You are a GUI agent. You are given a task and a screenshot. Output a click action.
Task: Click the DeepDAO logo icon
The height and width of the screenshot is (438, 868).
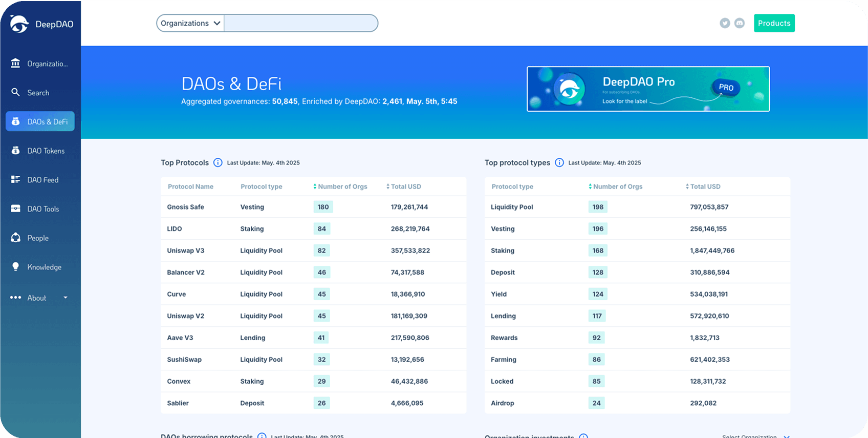(x=19, y=24)
